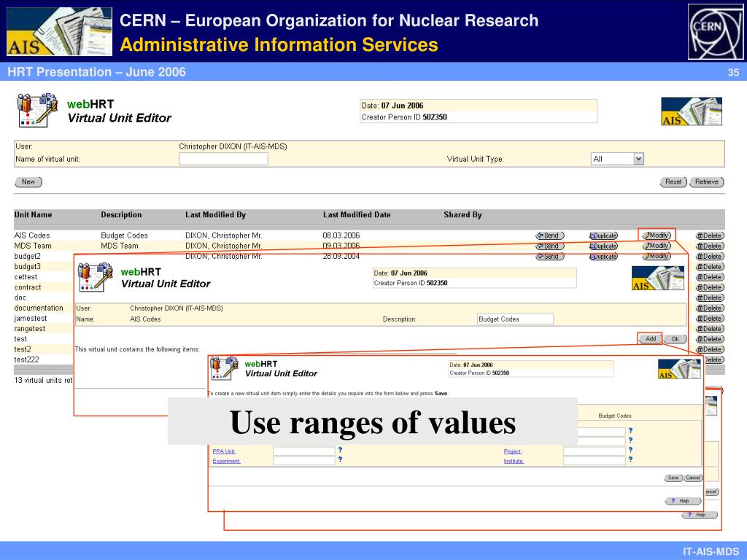The image size is (747, 560).
Task: Delete the rangetest virtual unit
Action: tap(710, 329)
